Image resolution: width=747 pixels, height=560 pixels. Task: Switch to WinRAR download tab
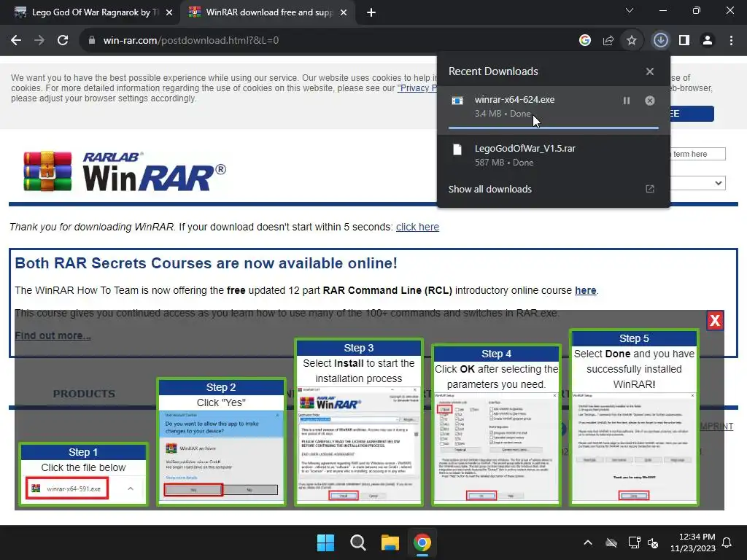(267, 12)
